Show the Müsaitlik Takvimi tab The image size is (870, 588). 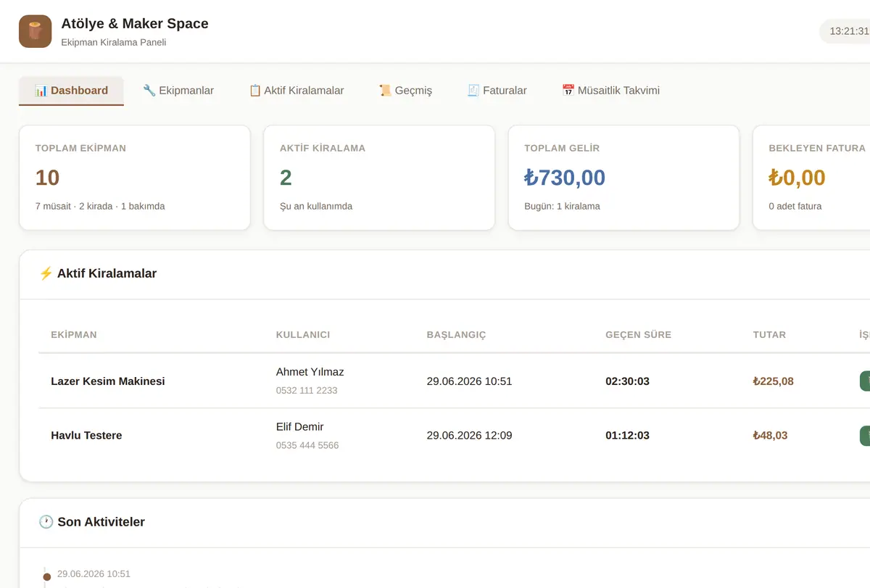pyautogui.click(x=610, y=91)
